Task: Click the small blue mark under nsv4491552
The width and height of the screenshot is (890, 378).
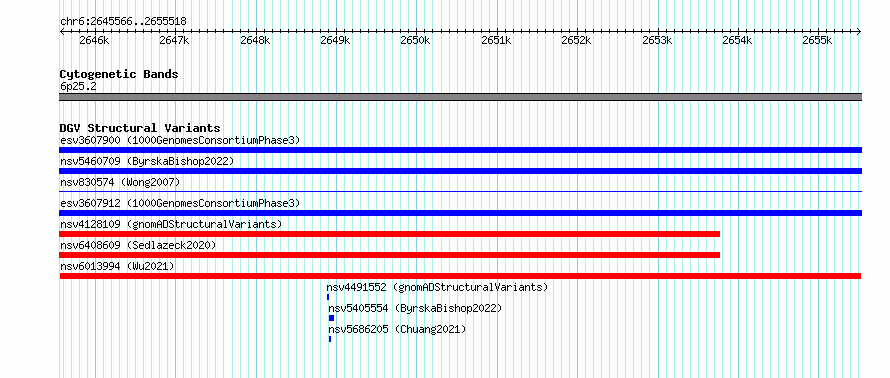Action: tap(328, 297)
